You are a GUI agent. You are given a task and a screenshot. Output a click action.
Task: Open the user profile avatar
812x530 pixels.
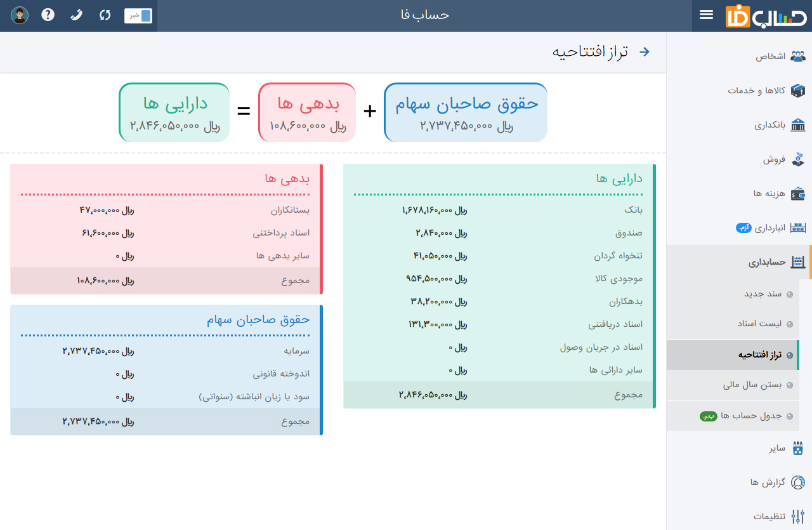20,15
